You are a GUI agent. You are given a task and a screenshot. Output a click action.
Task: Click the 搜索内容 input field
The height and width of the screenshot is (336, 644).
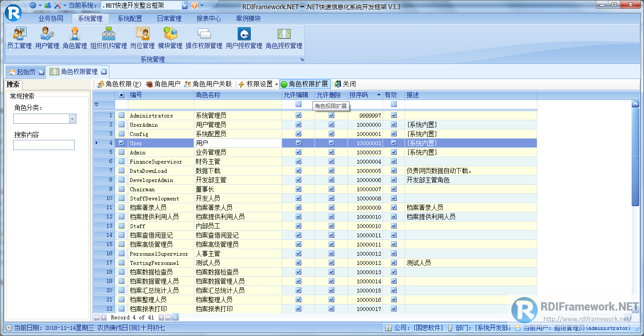(44, 145)
